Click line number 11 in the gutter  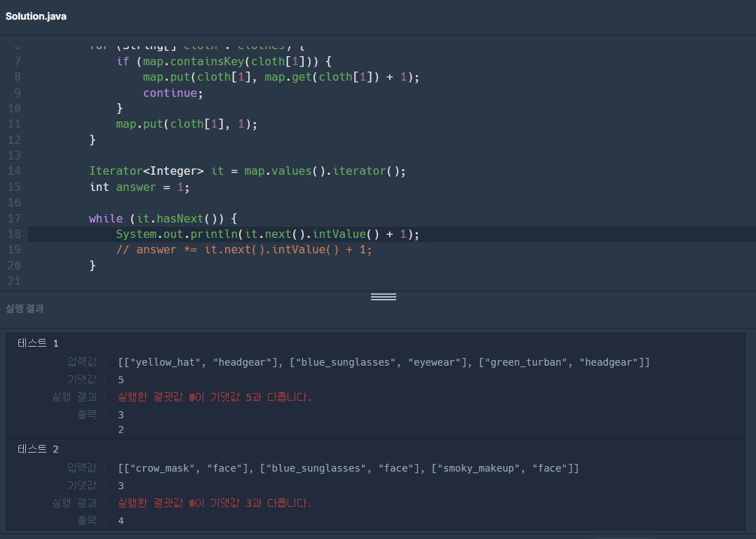[x=15, y=124]
